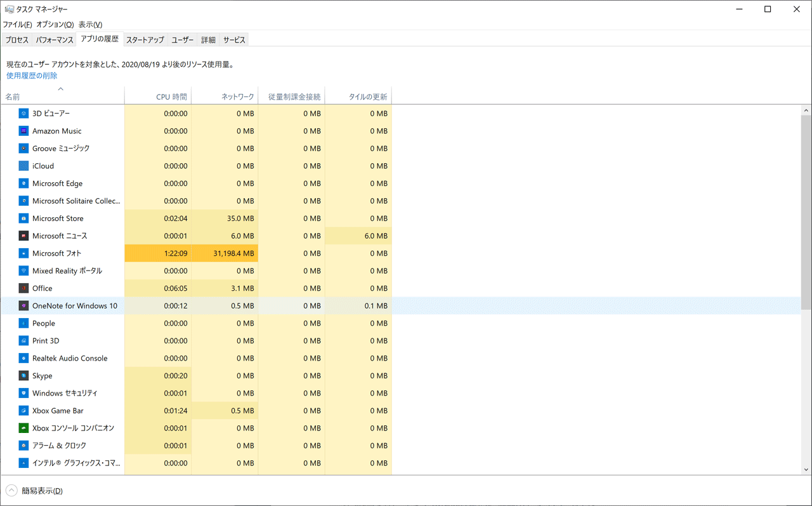Select the Realtek Audio Console name
This screenshot has height=506, width=812.
pos(70,358)
